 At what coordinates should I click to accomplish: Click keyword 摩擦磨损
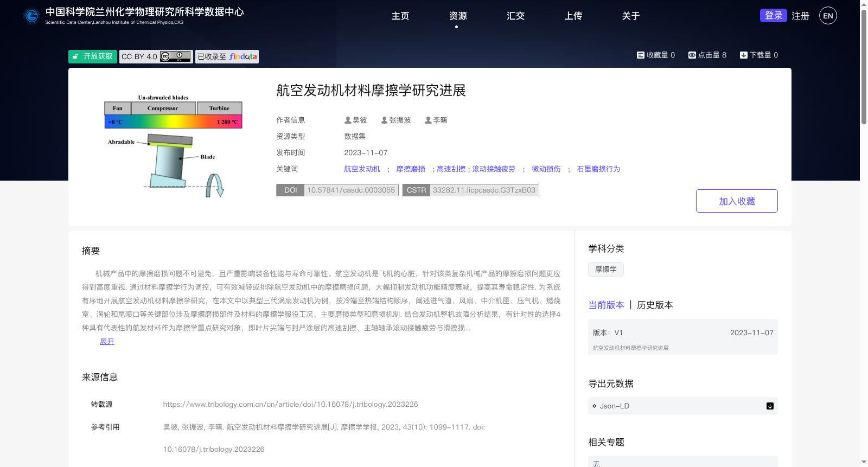click(411, 169)
